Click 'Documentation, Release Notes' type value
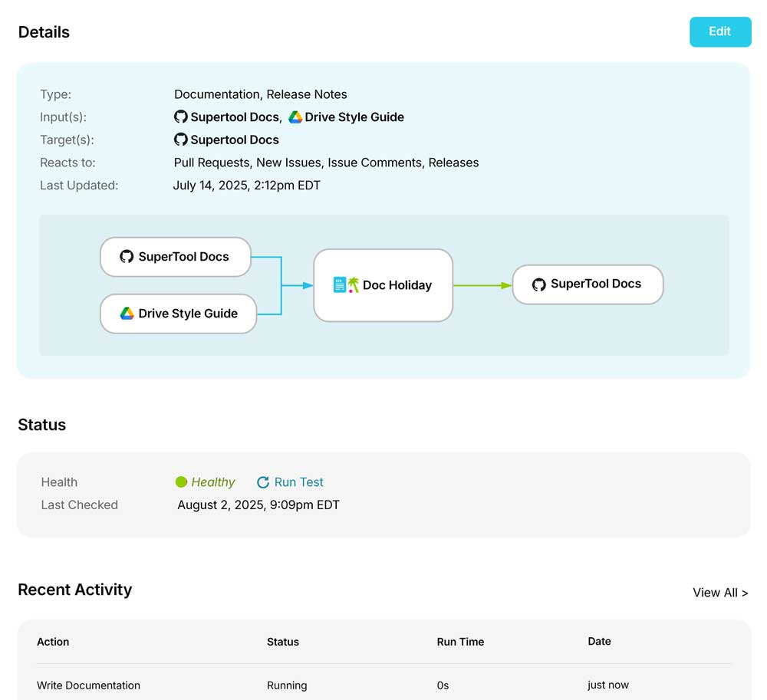Image resolution: width=767 pixels, height=700 pixels. point(260,94)
